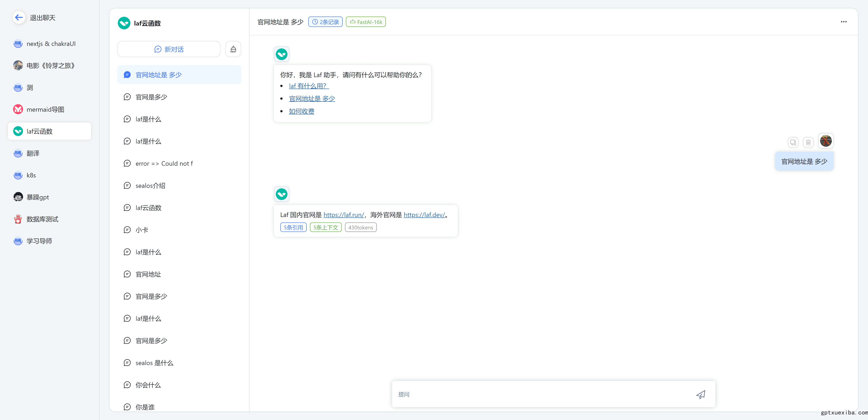Open the https://laf.dev/ link
The image size is (868, 420).
click(424, 215)
